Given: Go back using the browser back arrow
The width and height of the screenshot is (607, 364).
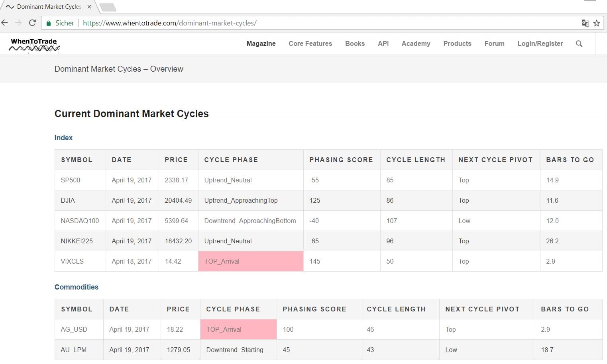Looking at the screenshot, I should tap(4, 23).
